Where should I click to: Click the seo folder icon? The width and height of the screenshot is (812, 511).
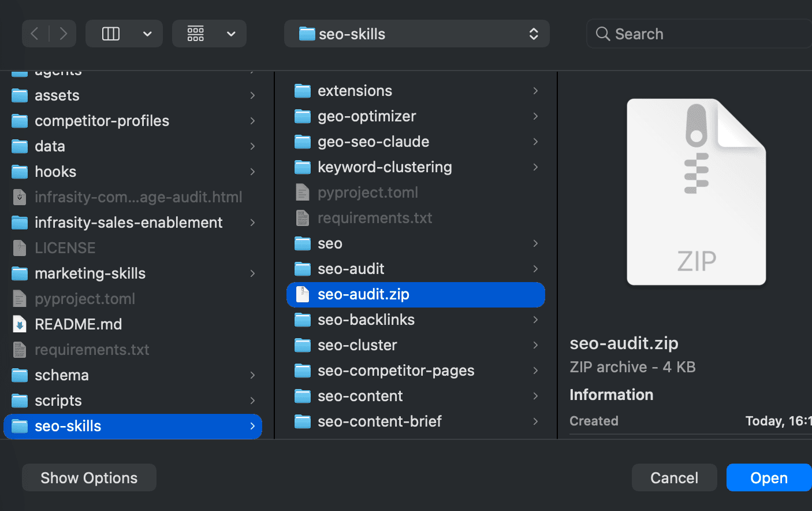point(303,243)
